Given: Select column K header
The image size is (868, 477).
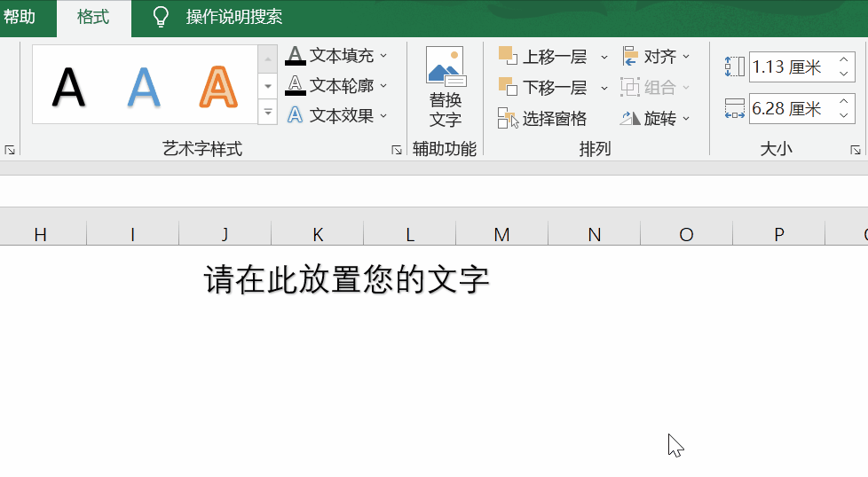Looking at the screenshot, I should 318,234.
